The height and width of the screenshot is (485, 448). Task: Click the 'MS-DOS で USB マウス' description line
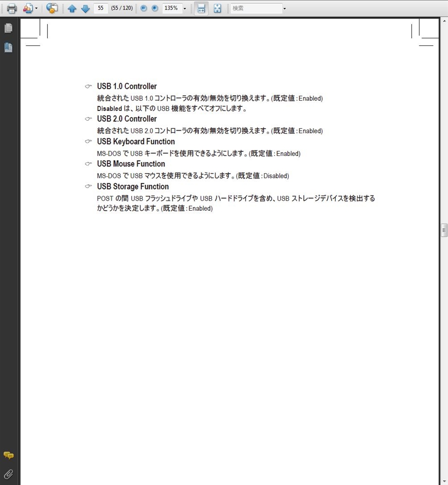[193, 176]
